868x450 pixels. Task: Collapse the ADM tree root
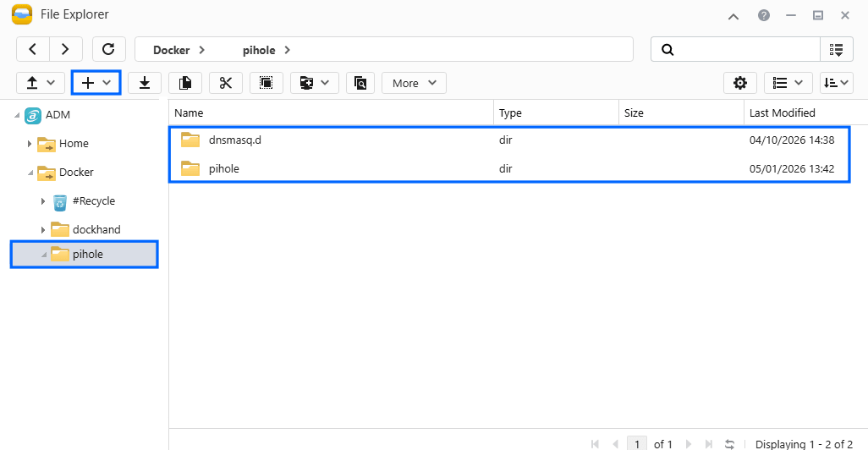[x=17, y=115]
